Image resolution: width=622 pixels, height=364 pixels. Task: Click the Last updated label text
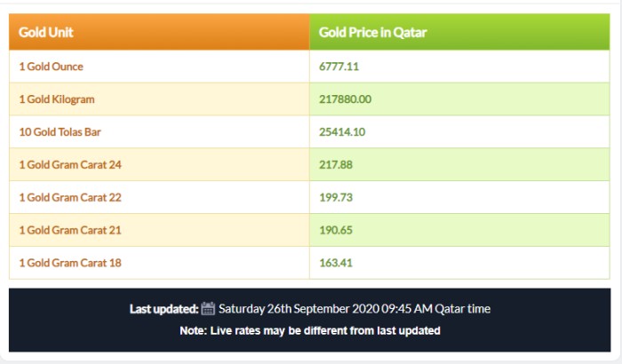point(163,309)
